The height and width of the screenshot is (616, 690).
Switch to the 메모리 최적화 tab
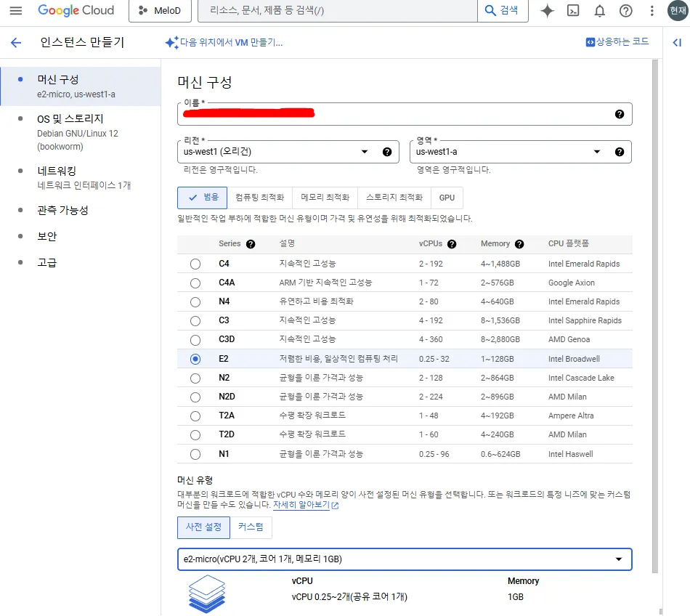point(325,198)
